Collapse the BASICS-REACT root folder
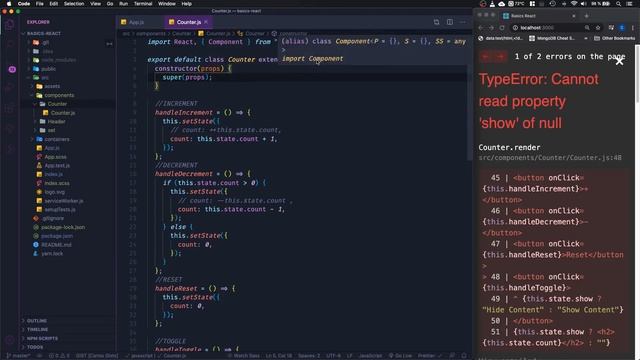 click(43, 33)
